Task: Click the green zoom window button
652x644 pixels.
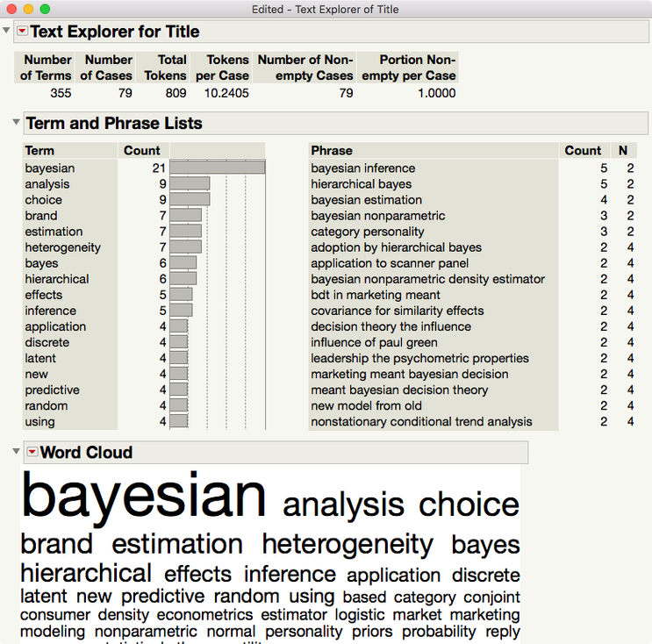Action: (46, 9)
